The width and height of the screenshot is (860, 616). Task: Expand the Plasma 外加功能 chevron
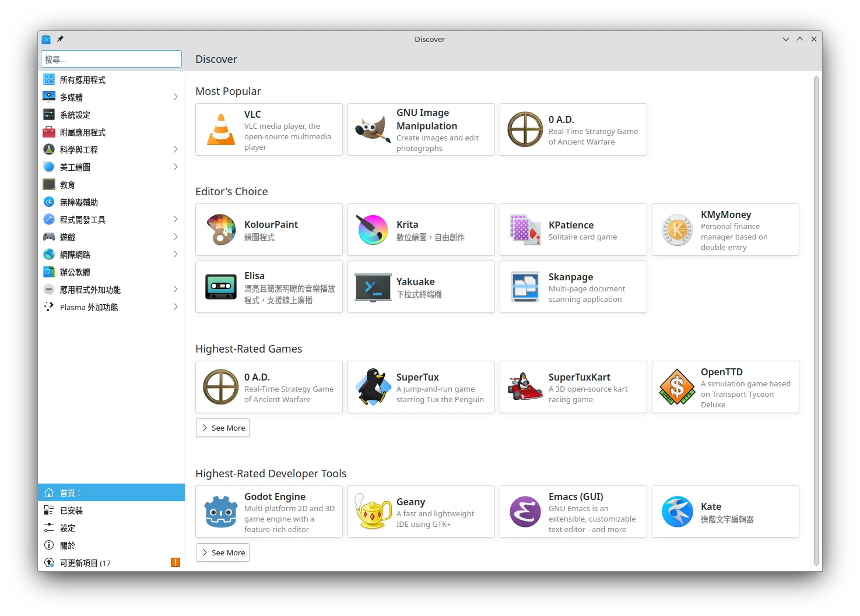pyautogui.click(x=175, y=307)
